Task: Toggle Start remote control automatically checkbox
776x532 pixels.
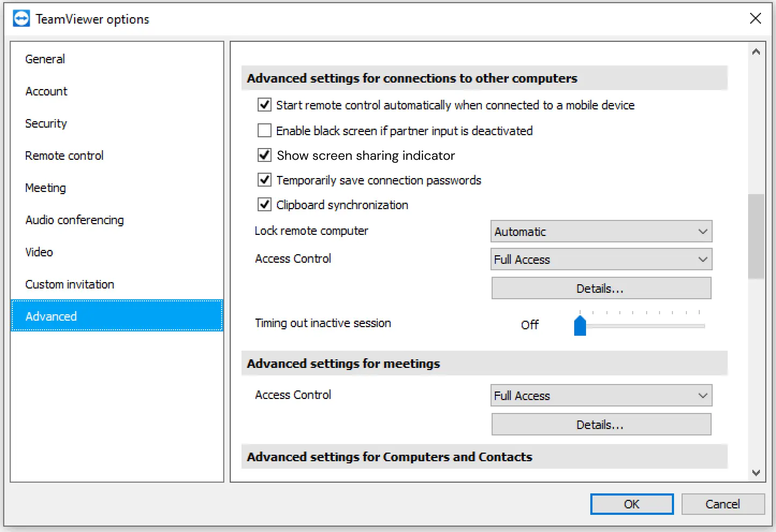Action: point(265,105)
